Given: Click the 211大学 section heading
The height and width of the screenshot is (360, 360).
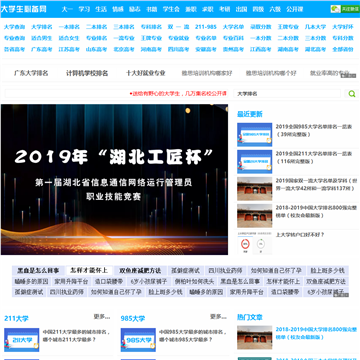Looking at the screenshot, I should (x=16, y=318).
